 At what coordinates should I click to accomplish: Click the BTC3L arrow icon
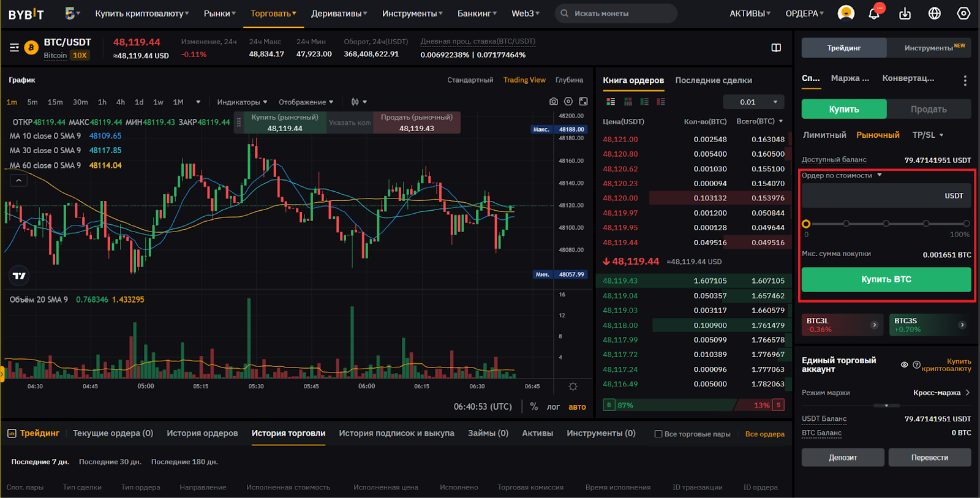875,325
